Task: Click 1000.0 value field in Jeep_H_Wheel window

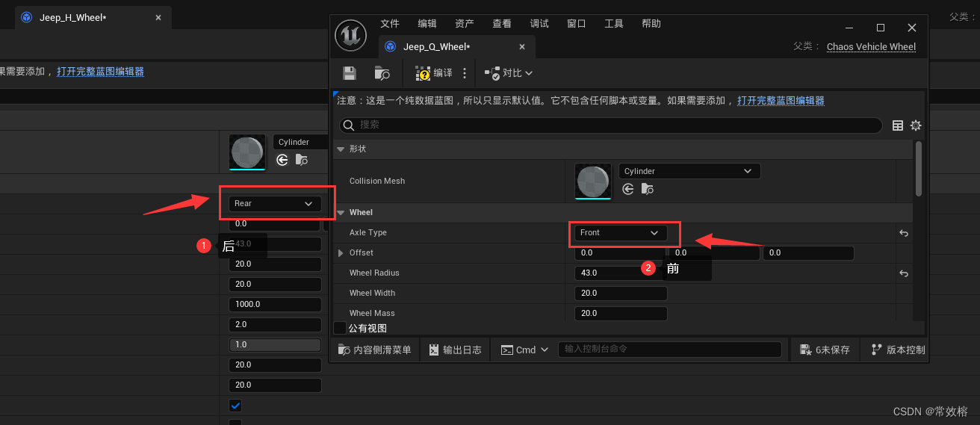Action: (x=275, y=304)
